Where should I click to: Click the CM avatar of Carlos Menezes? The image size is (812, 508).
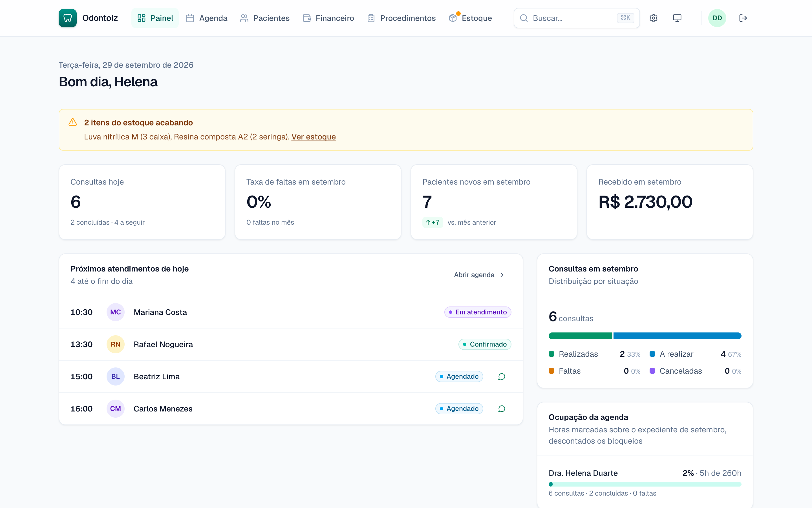pyautogui.click(x=115, y=409)
